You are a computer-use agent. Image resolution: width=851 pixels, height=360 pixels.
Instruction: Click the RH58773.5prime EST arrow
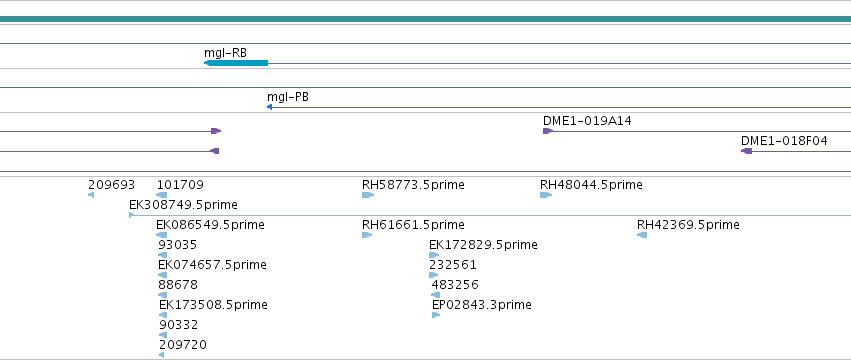tap(368, 195)
